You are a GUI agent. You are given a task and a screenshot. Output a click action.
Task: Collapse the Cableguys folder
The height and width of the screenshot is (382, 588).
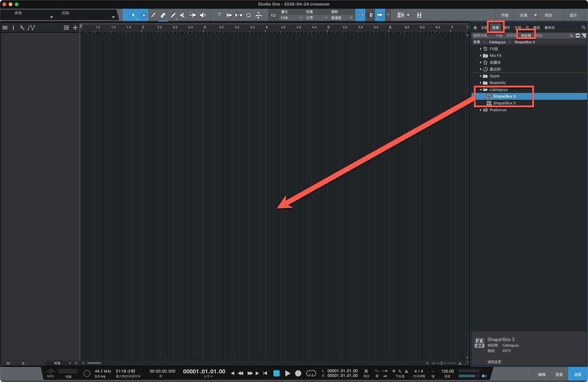point(481,90)
